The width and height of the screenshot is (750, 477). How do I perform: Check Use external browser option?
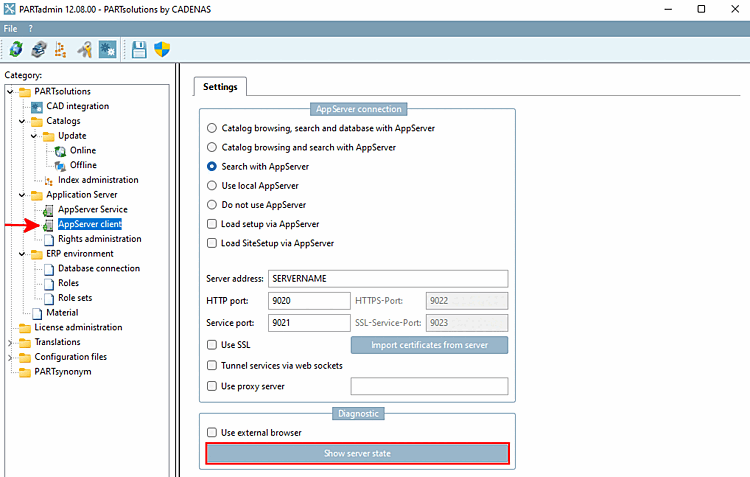tap(211, 433)
